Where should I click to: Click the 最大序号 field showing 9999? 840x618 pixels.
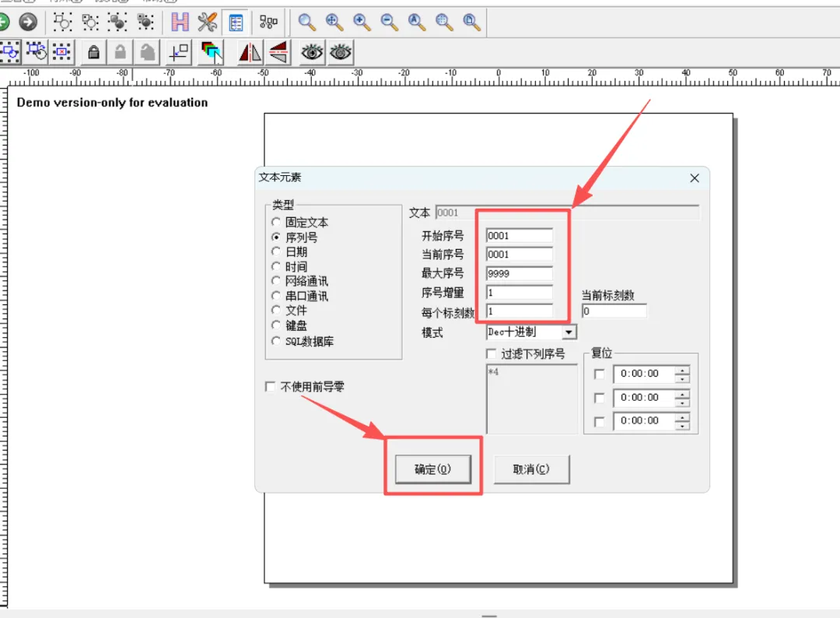tap(519, 274)
